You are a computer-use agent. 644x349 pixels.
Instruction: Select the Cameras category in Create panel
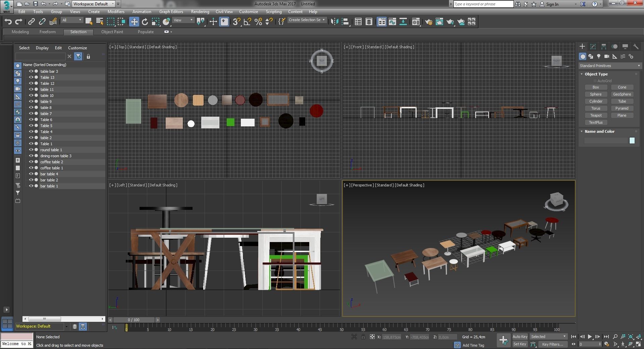click(607, 56)
